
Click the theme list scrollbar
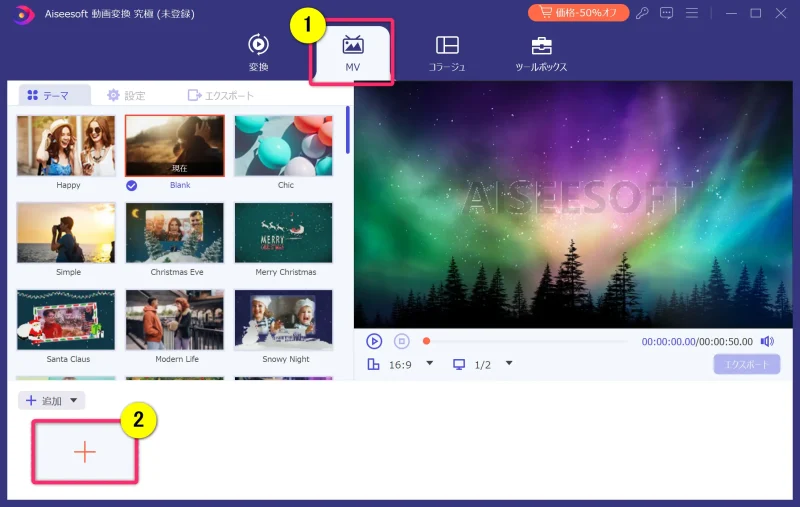point(347,130)
